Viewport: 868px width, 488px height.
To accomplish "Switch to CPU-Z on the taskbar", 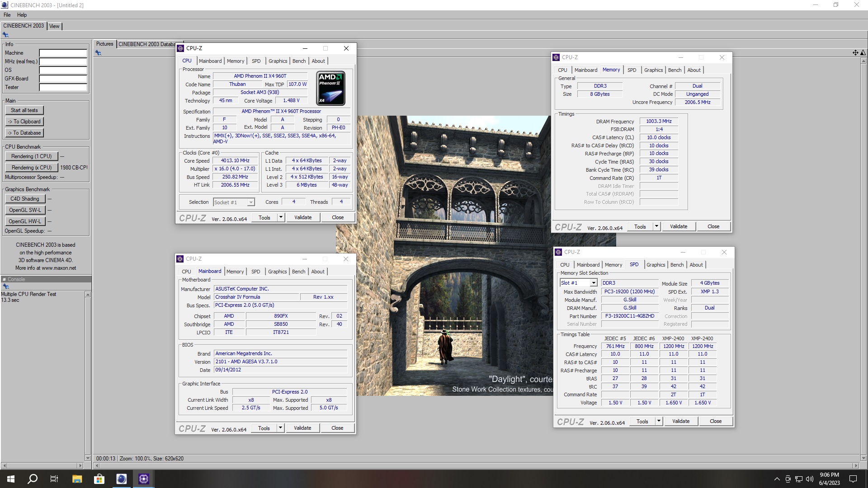I will pyautogui.click(x=143, y=479).
